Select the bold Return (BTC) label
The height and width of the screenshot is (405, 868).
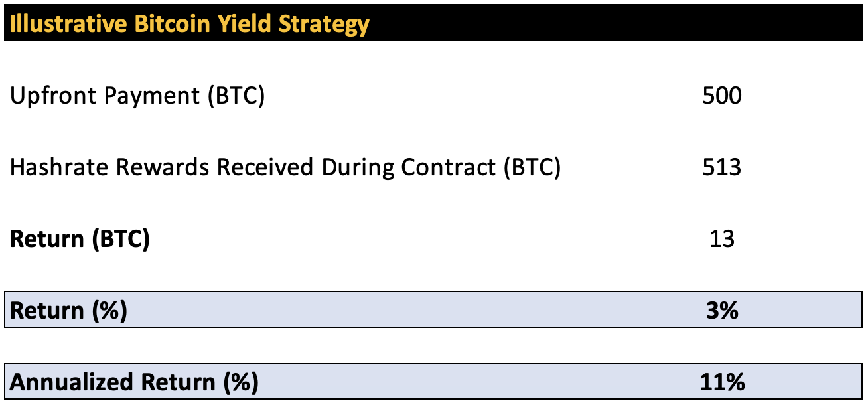coord(80,239)
